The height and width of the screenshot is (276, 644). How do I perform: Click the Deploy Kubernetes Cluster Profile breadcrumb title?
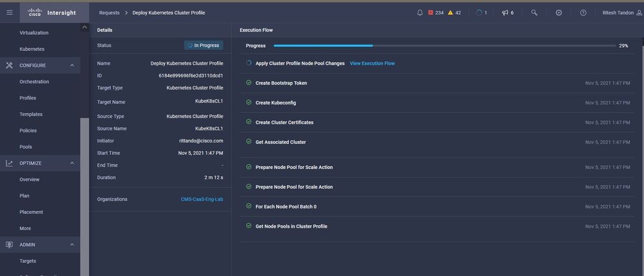pyautogui.click(x=168, y=13)
